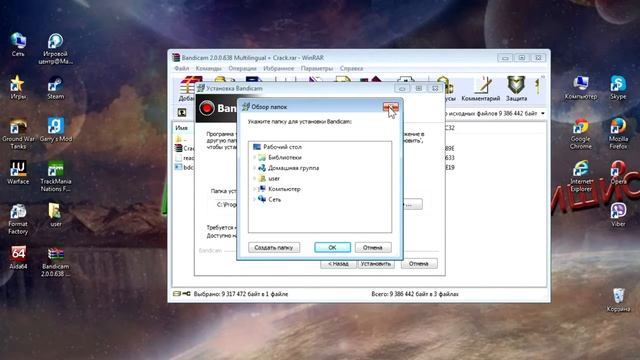
Task: Open the Файл menu in WinRAR
Action: pyautogui.click(x=182, y=69)
